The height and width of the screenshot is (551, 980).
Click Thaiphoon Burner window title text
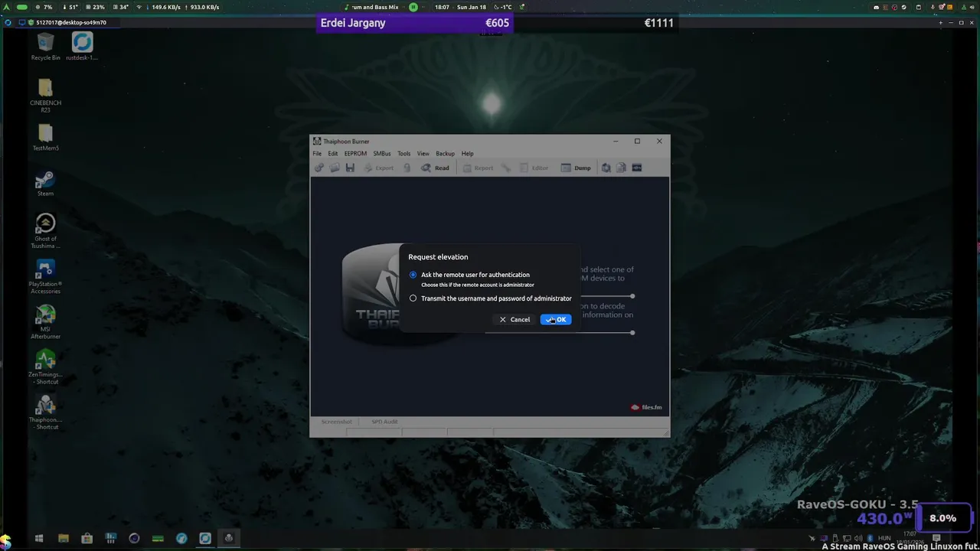click(x=346, y=142)
